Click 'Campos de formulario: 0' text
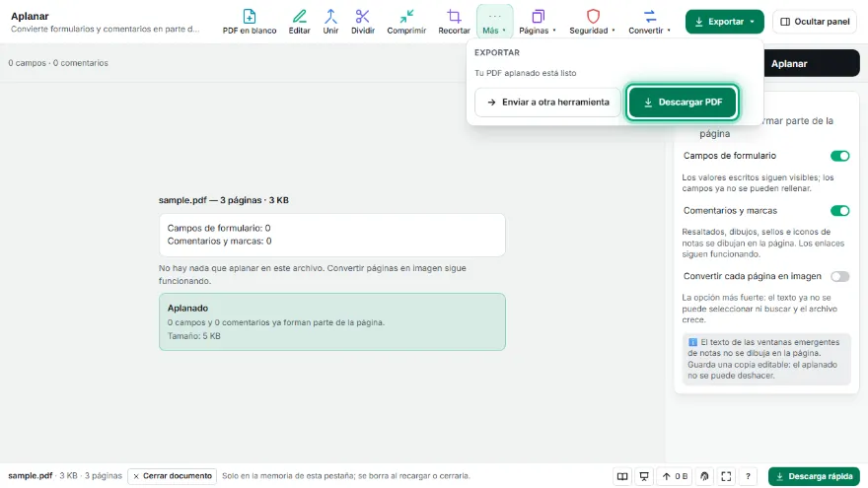The width and height of the screenshot is (868, 488). click(219, 228)
